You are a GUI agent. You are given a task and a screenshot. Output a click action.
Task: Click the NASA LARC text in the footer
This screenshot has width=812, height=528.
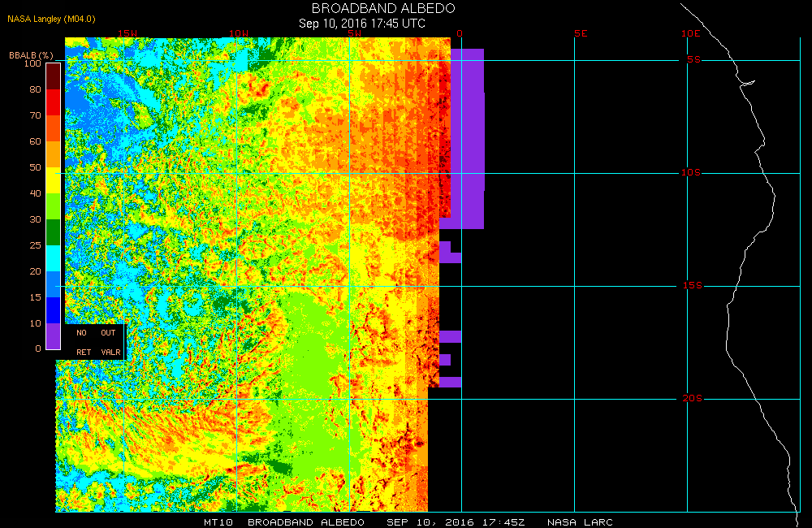tap(580, 522)
